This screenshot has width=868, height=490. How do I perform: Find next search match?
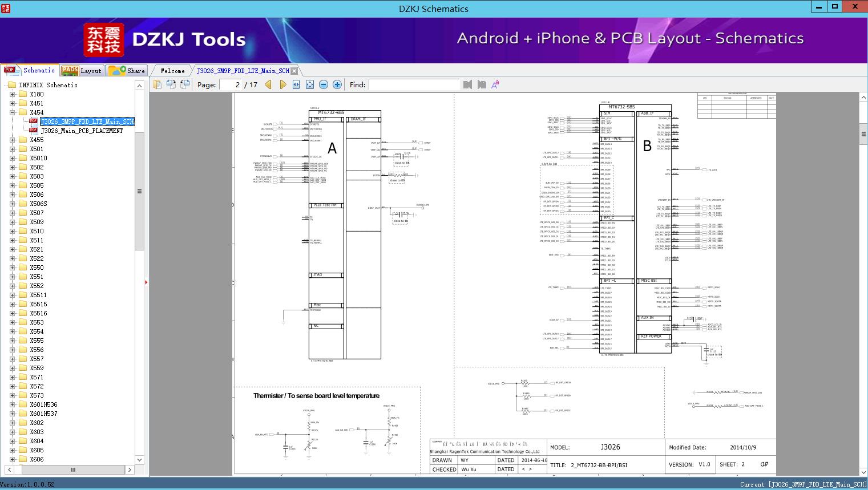pos(482,84)
